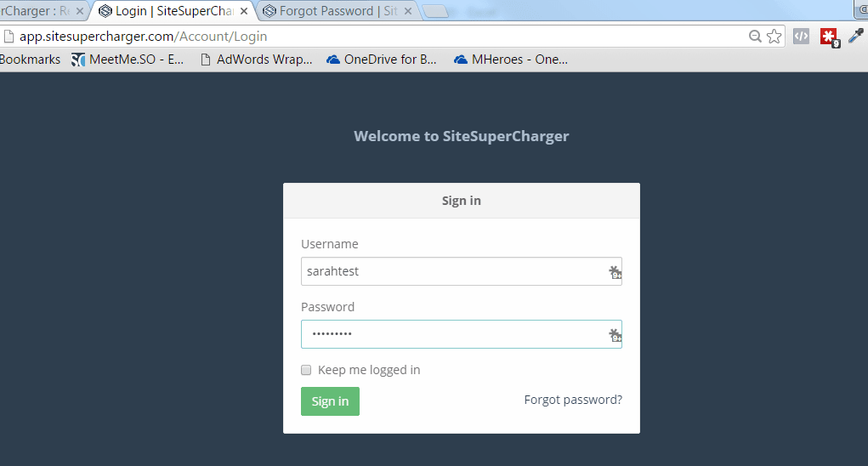
Task: Follow the Forgot password? link
Action: 573,400
